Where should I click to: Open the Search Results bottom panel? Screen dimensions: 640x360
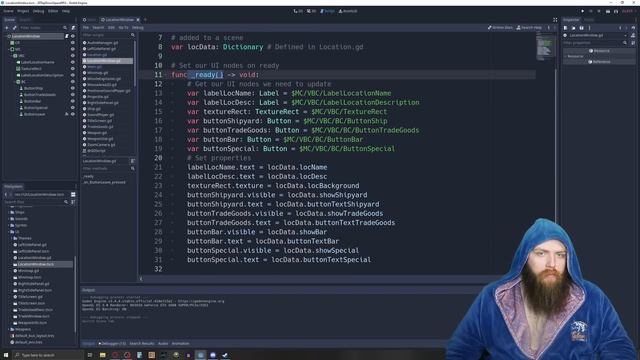click(142, 344)
